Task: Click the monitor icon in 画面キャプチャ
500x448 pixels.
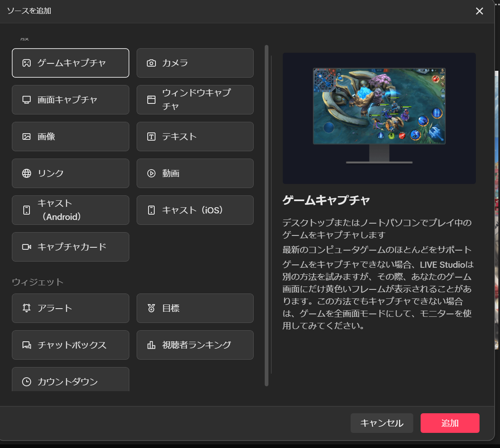Action: (27, 100)
